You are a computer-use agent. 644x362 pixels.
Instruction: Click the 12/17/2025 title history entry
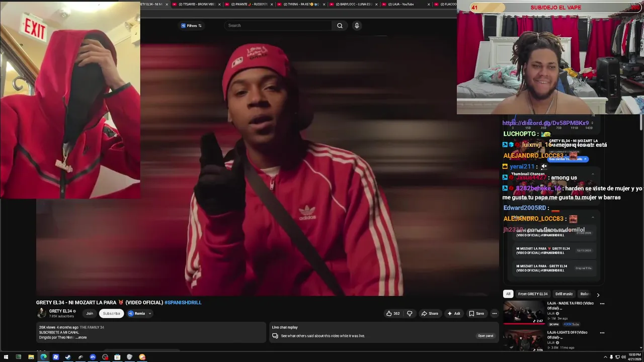pos(553,250)
